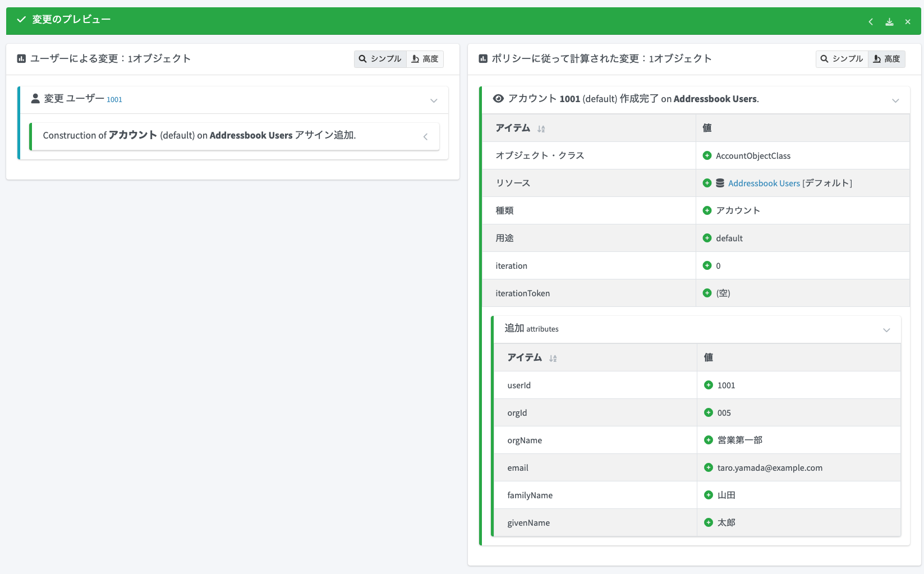Switch policy changes panel to 高度 view

[x=887, y=59]
